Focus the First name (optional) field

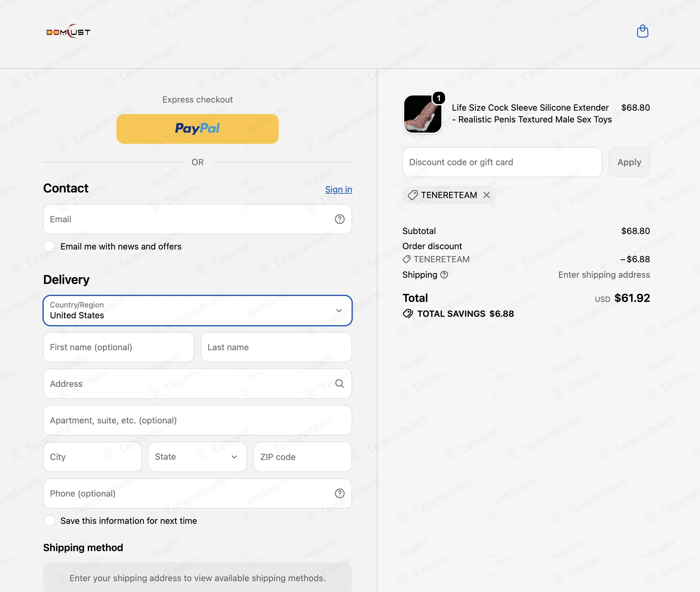(119, 347)
